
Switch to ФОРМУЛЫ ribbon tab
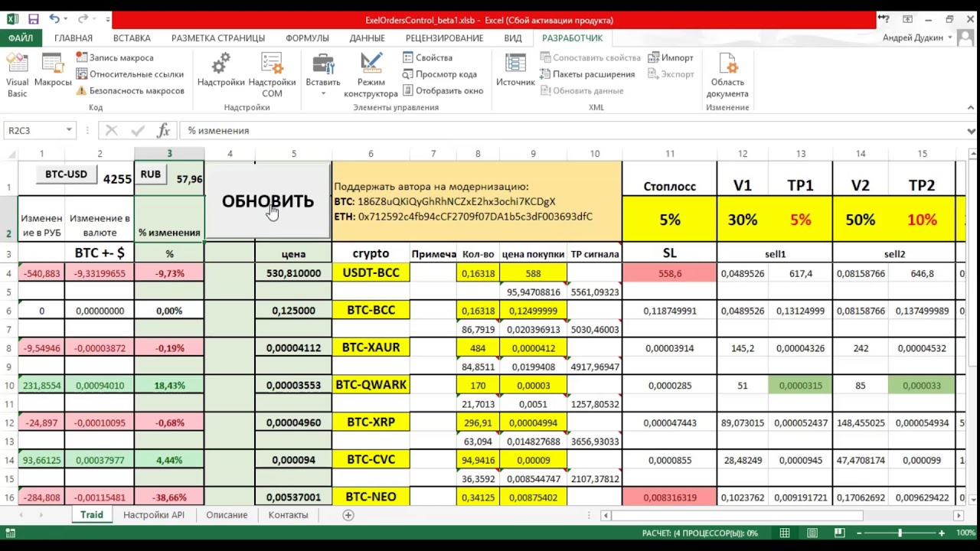click(x=307, y=37)
